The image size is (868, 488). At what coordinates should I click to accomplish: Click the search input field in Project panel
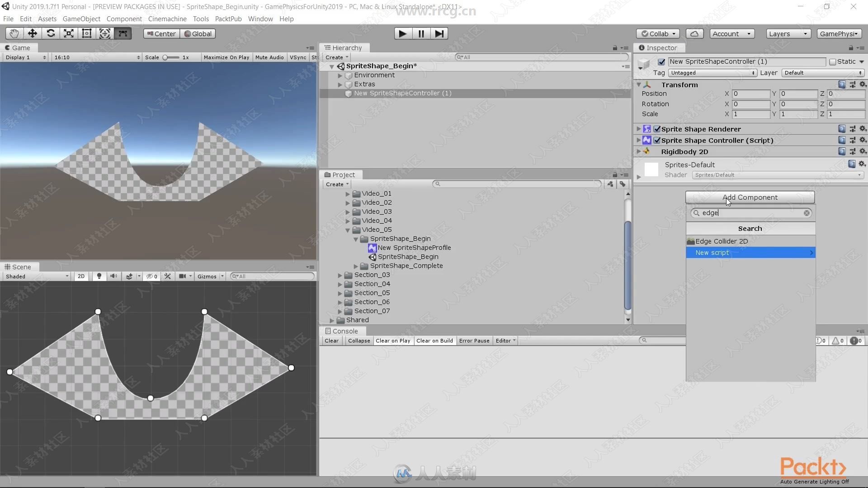(518, 183)
